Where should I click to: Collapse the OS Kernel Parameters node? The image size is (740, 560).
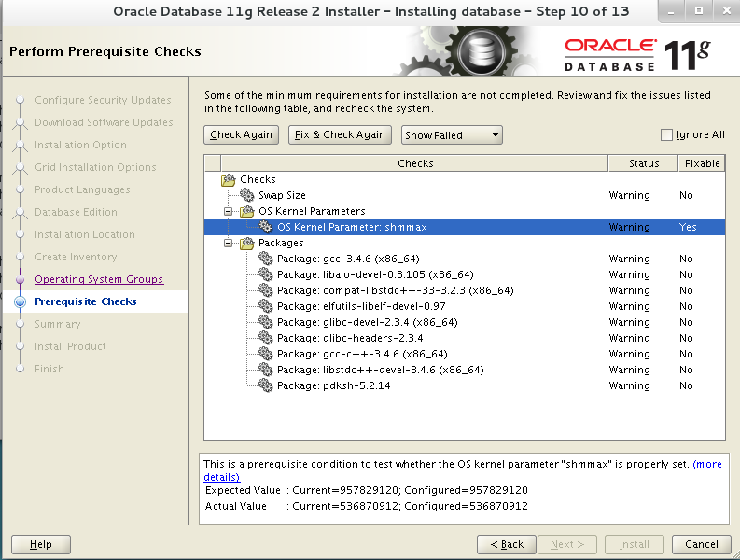229,211
